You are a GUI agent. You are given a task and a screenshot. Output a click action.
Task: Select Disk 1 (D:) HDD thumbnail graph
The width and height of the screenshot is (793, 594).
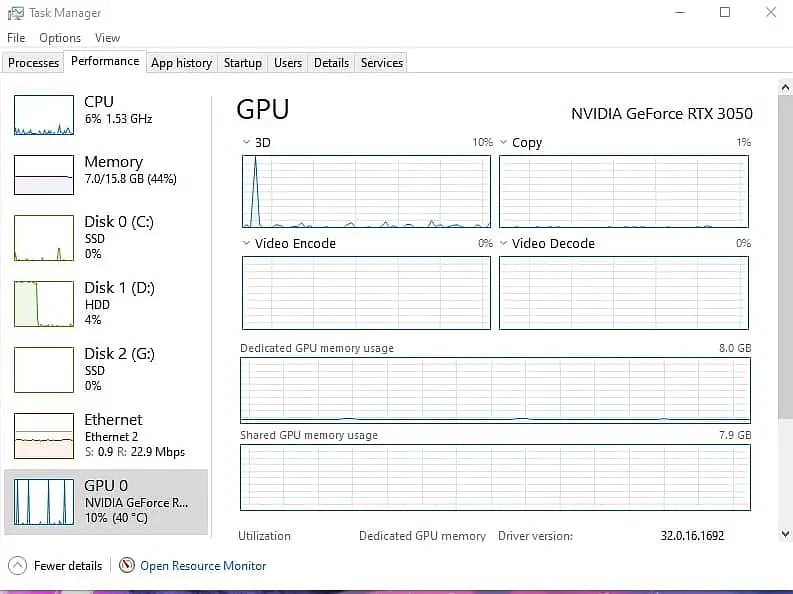44,304
